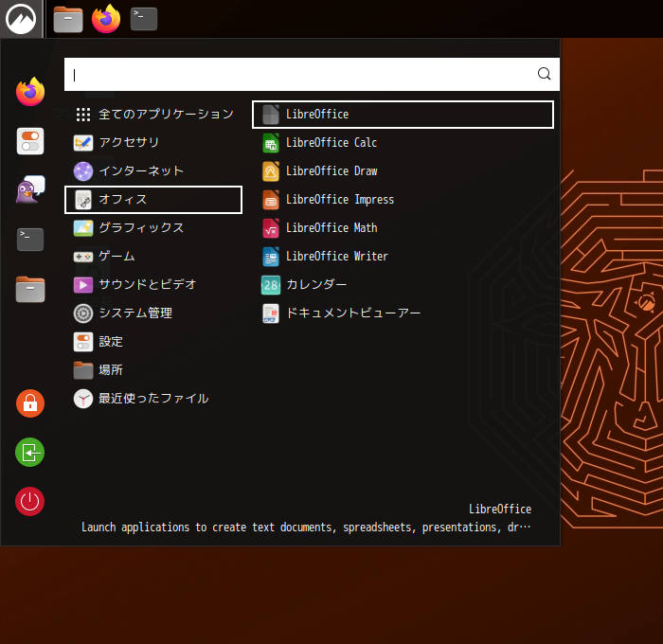Launch Firefox from the menu favorites sidebar
The width and height of the screenshot is (663, 644).
[x=30, y=92]
